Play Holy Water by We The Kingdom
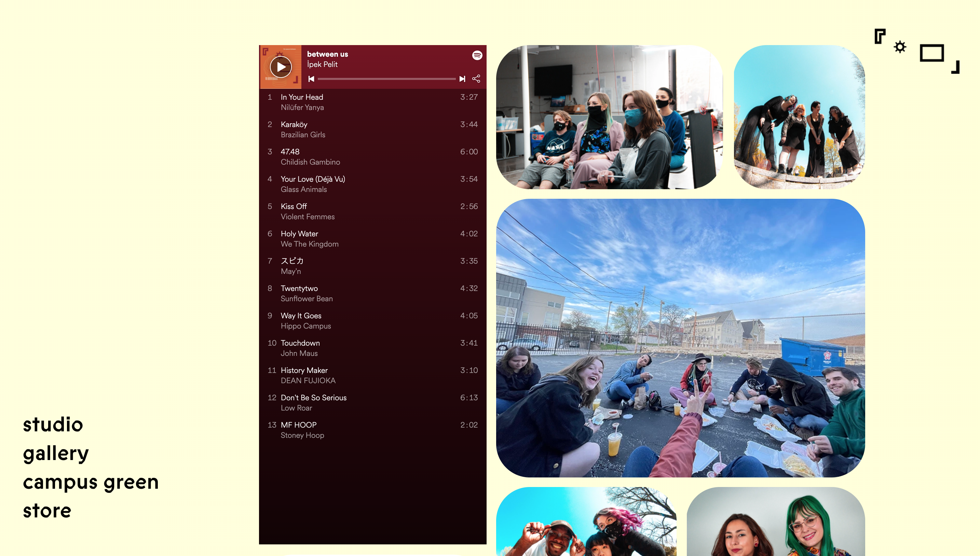The image size is (980, 556). click(x=299, y=234)
